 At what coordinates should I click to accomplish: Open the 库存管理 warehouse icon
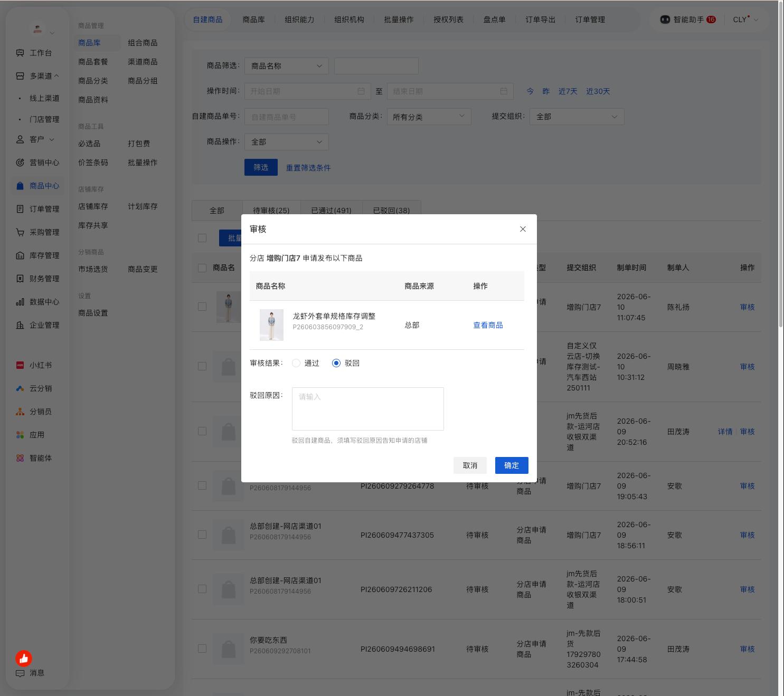(20, 255)
